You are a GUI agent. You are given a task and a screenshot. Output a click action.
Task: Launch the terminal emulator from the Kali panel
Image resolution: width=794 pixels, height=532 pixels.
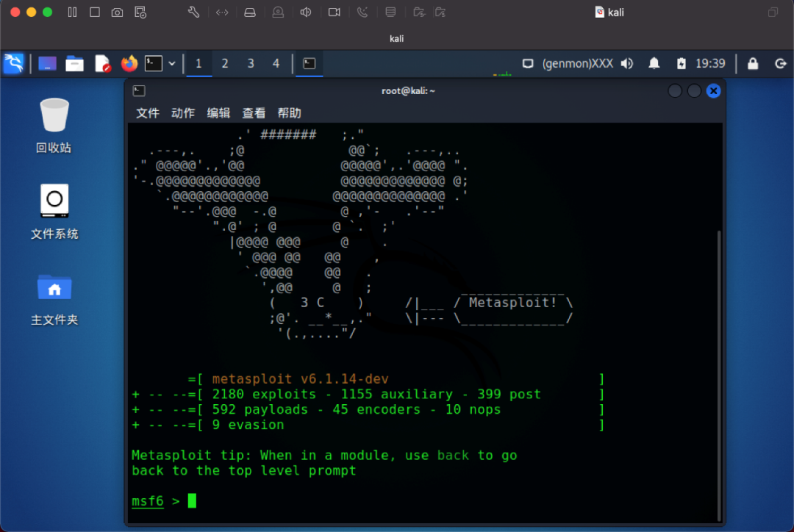pos(154,64)
